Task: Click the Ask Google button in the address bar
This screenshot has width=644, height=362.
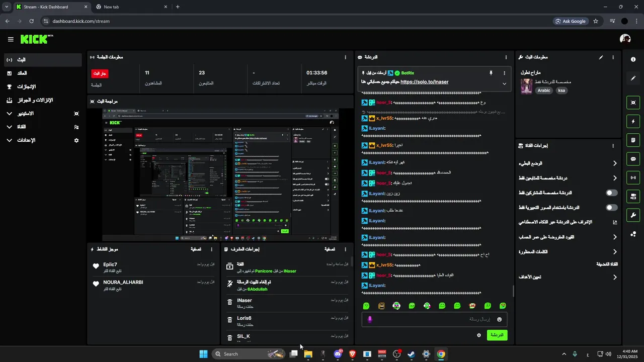Action: point(571,21)
